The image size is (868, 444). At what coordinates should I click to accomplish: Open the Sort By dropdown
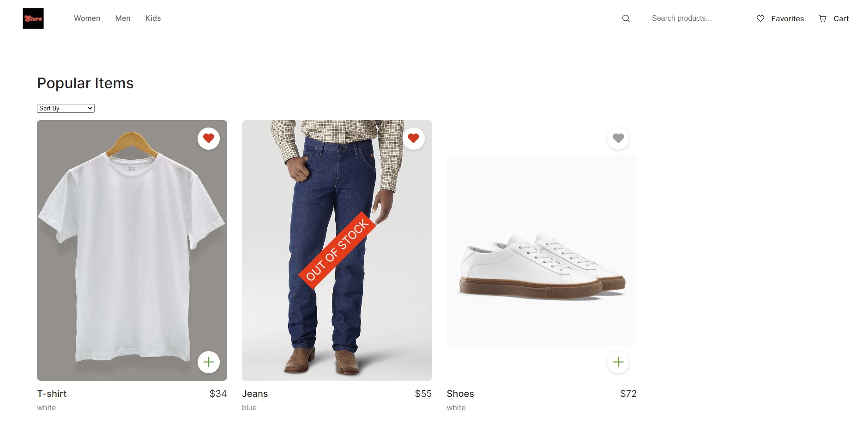(66, 108)
